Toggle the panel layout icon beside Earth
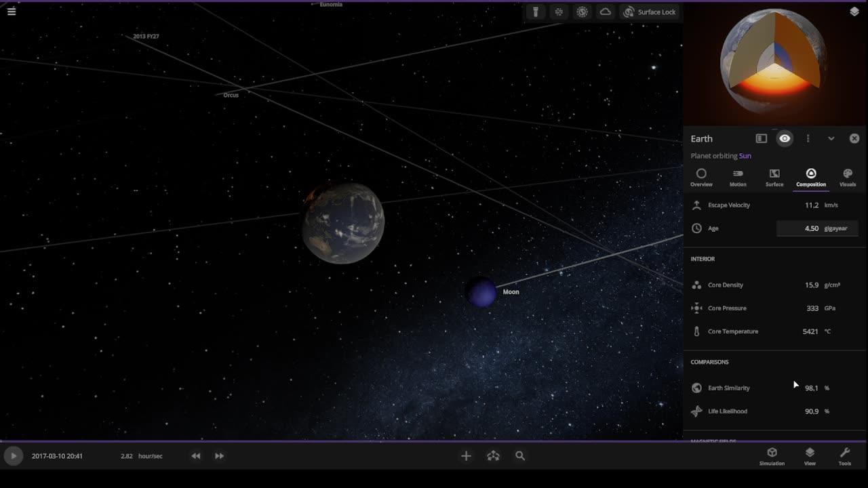868x488 pixels. tap(762, 138)
